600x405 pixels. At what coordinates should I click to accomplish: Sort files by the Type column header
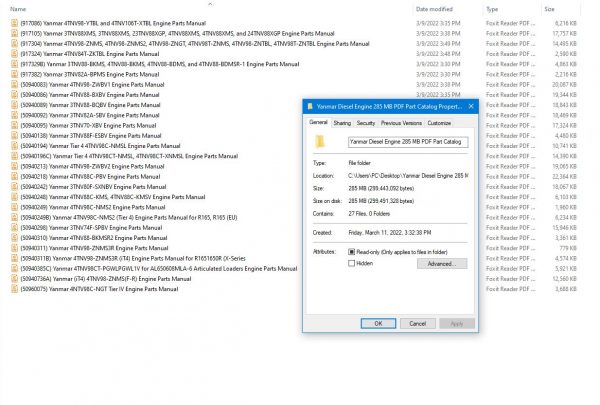[492, 9]
